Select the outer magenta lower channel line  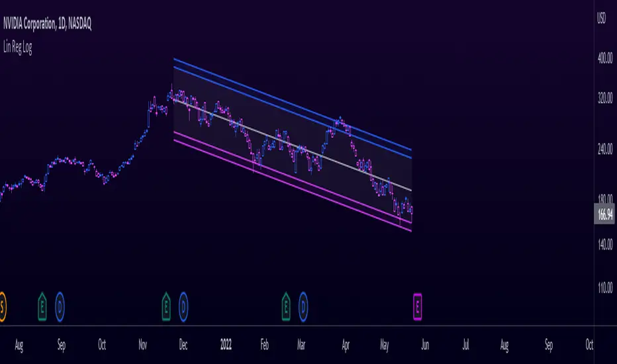coord(293,186)
